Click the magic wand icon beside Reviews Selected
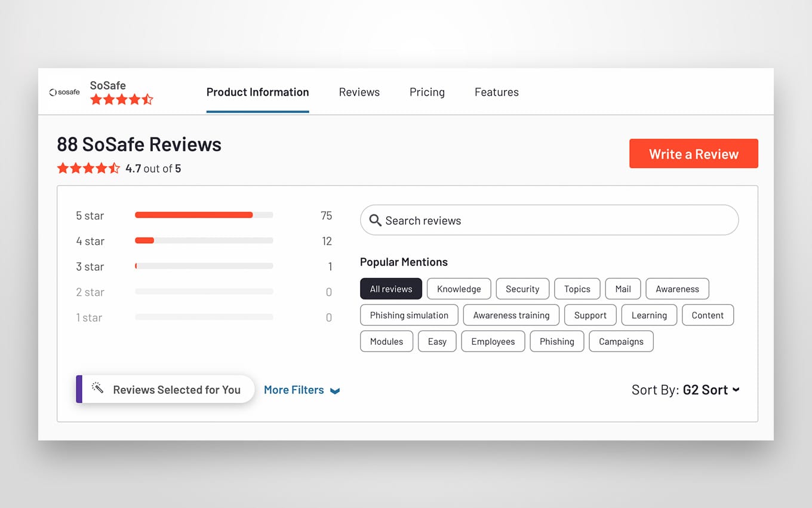 pos(97,389)
